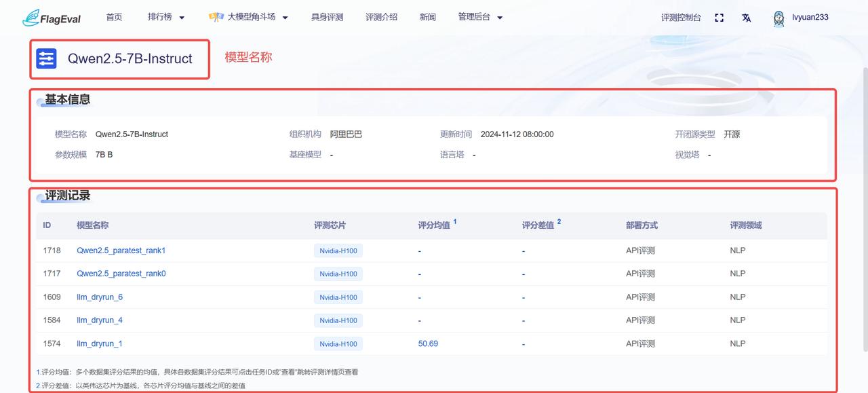Toggle fullscreen mode icon
Viewport: 868px width, 393px height.
click(x=719, y=18)
